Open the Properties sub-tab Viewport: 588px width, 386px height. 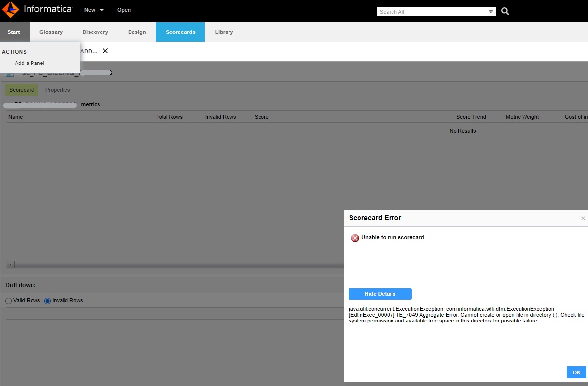point(58,90)
